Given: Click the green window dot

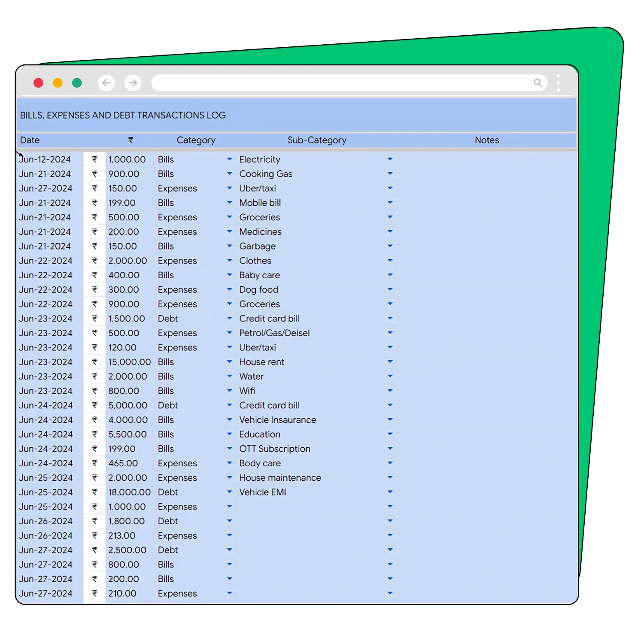Looking at the screenshot, I should coord(77,83).
